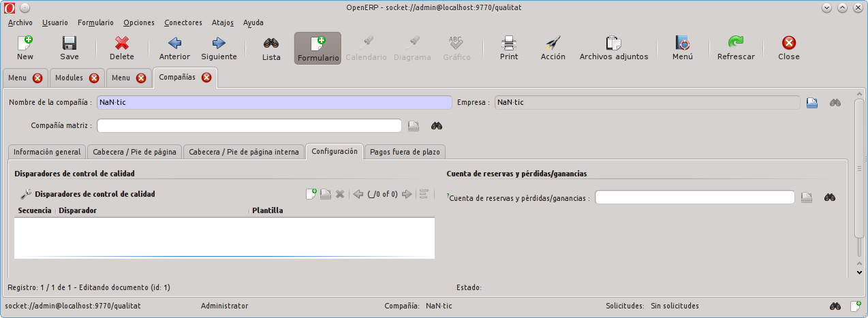This screenshot has height=318, width=868.
Task: Save the record with the floppy icon
Action: tap(69, 43)
